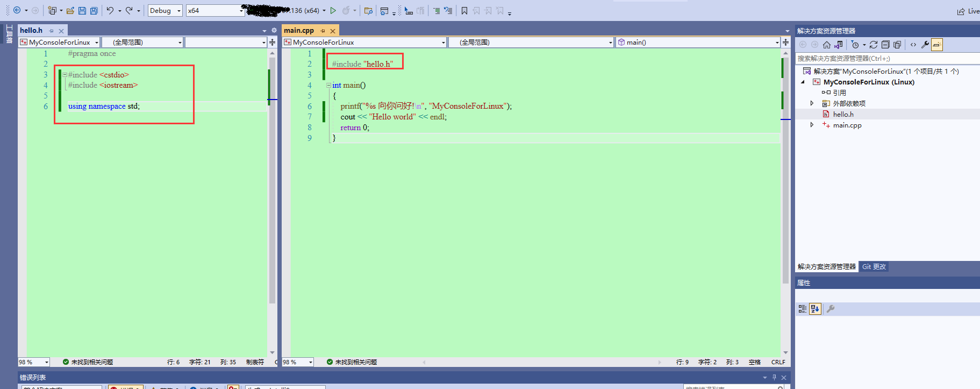This screenshot has width=980, height=389.
Task: Undo the last edit
Action: (x=110, y=10)
